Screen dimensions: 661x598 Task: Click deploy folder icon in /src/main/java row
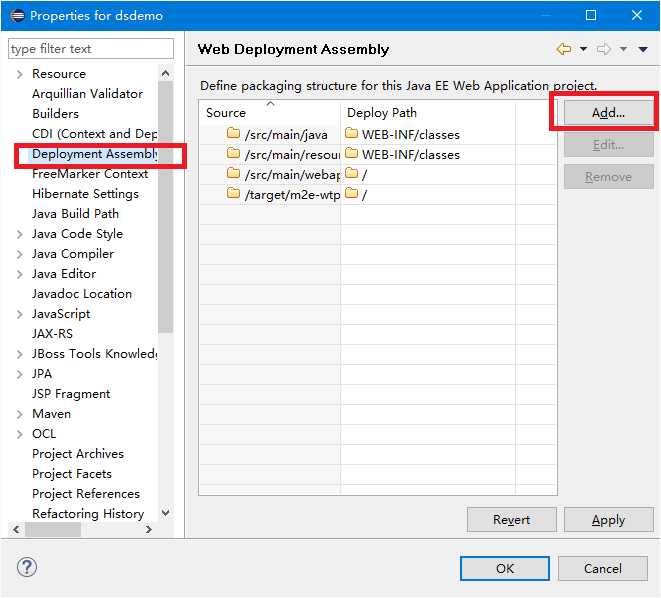point(351,133)
